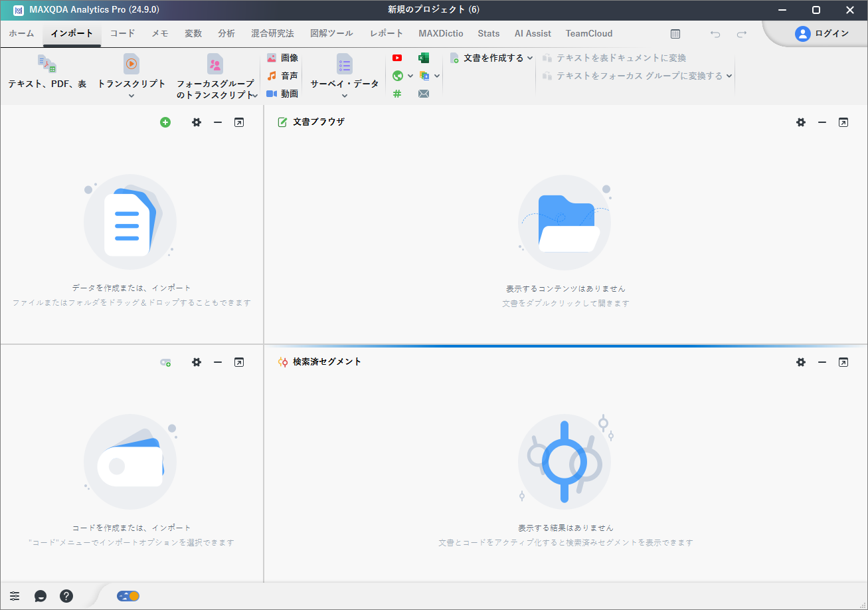Click the redo arrow

(x=742, y=33)
